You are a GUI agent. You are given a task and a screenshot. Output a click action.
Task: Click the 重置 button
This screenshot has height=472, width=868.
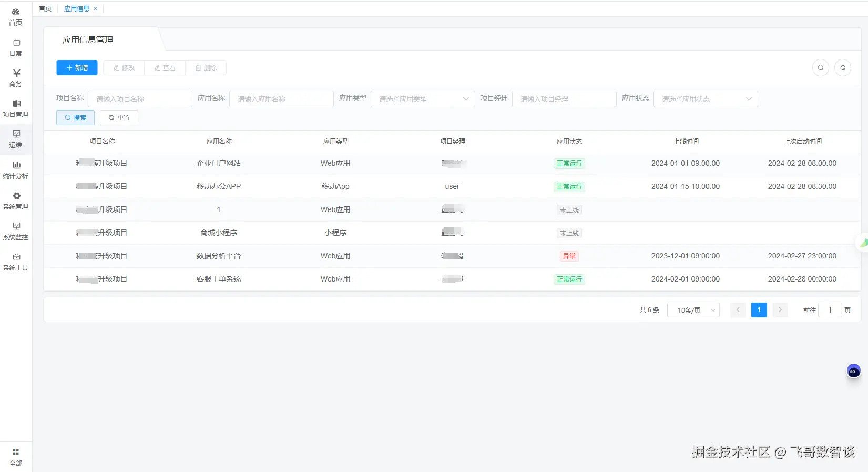pos(119,117)
